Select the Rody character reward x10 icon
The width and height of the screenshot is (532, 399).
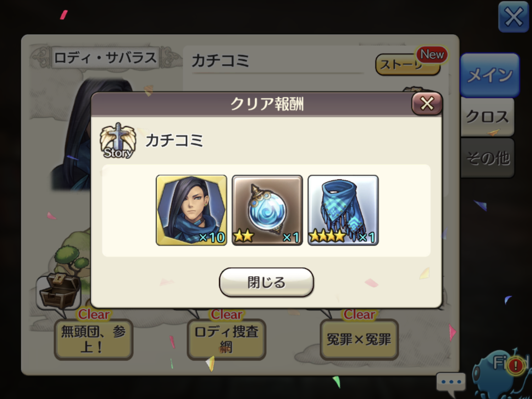coord(192,210)
